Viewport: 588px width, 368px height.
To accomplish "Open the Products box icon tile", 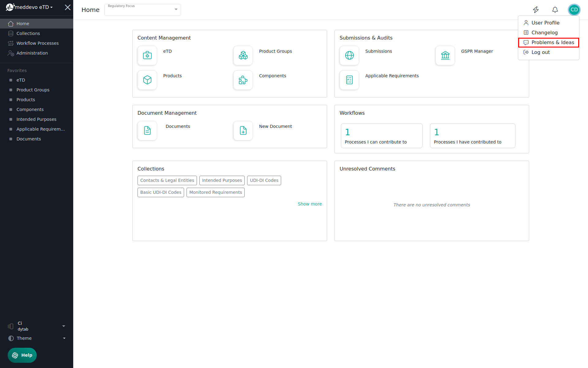I will (147, 80).
